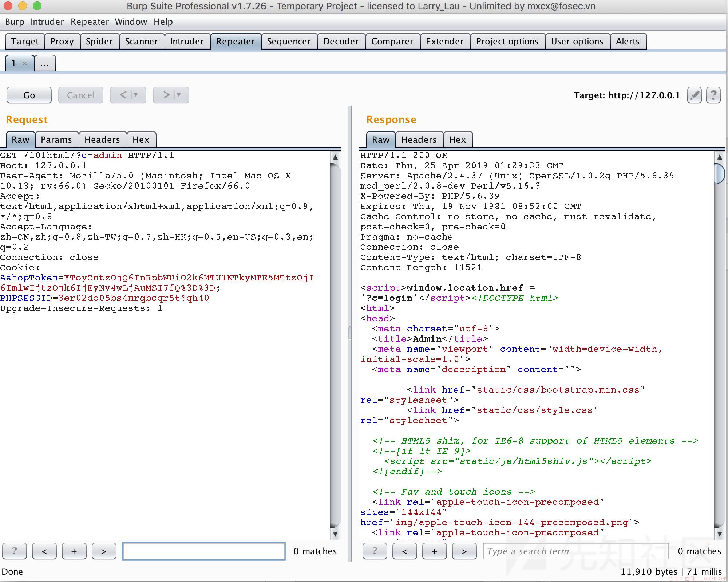Viewport: 728px width, 582px height.
Task: Click the 'Content-Length: 11521' response header
Action: click(421, 268)
